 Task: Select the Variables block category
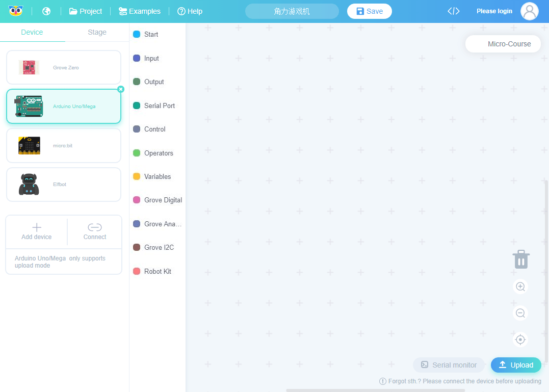(x=157, y=176)
